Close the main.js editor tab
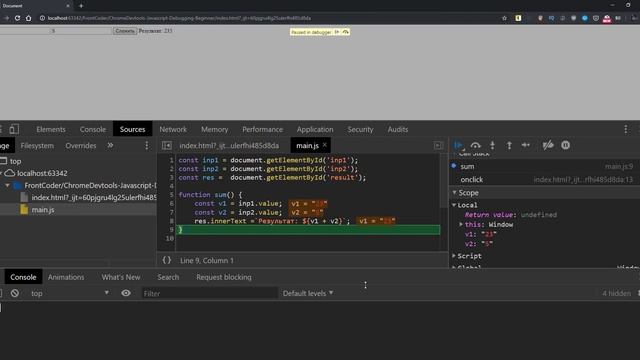This screenshot has height=360, width=640. point(324,145)
